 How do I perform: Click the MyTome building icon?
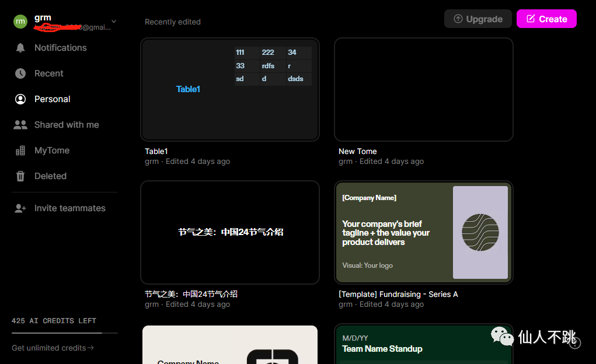click(x=20, y=150)
